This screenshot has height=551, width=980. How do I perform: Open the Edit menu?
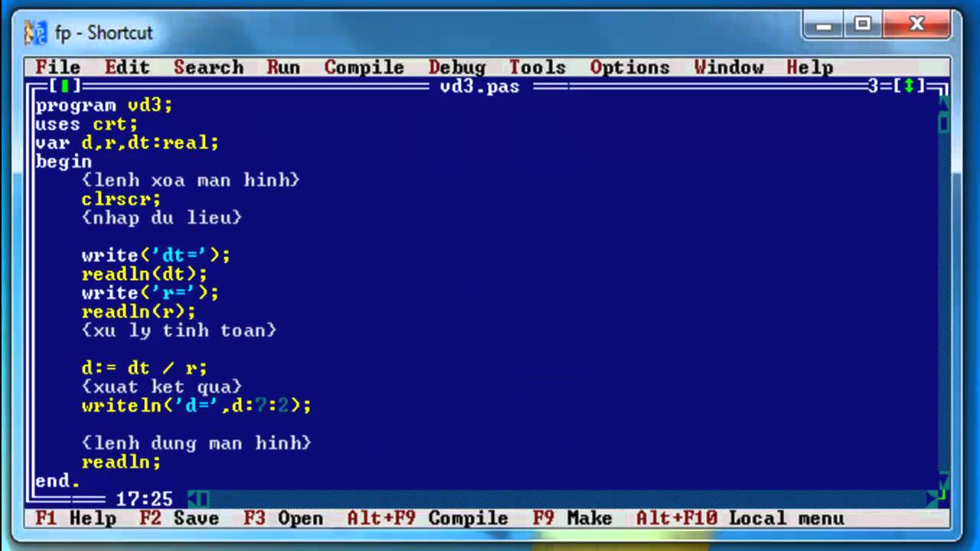tap(127, 67)
